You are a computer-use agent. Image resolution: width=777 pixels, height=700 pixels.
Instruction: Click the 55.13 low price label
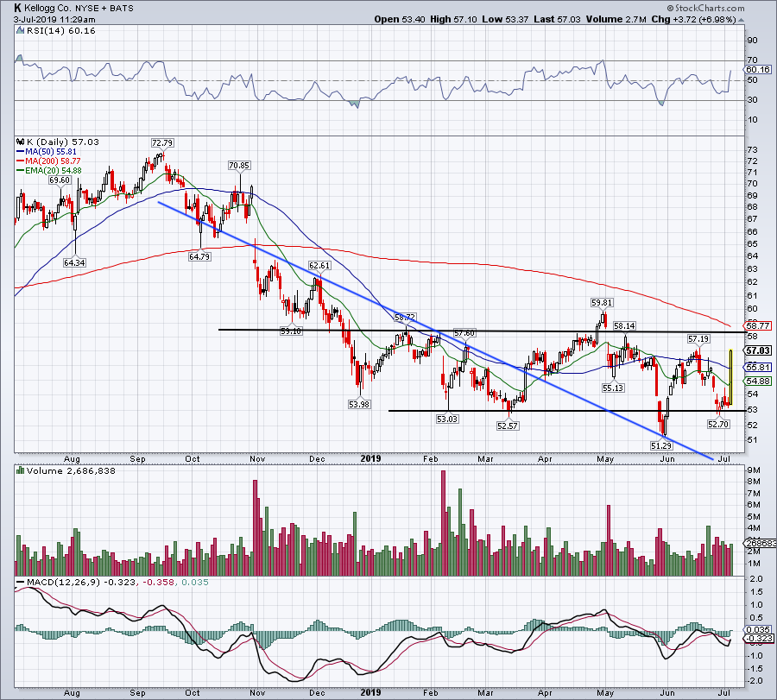click(613, 388)
